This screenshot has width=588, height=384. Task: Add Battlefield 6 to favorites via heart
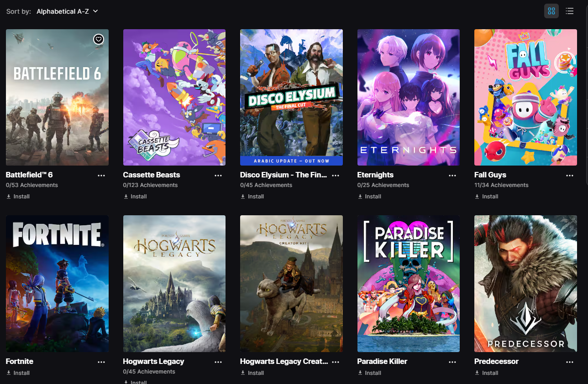coord(99,39)
